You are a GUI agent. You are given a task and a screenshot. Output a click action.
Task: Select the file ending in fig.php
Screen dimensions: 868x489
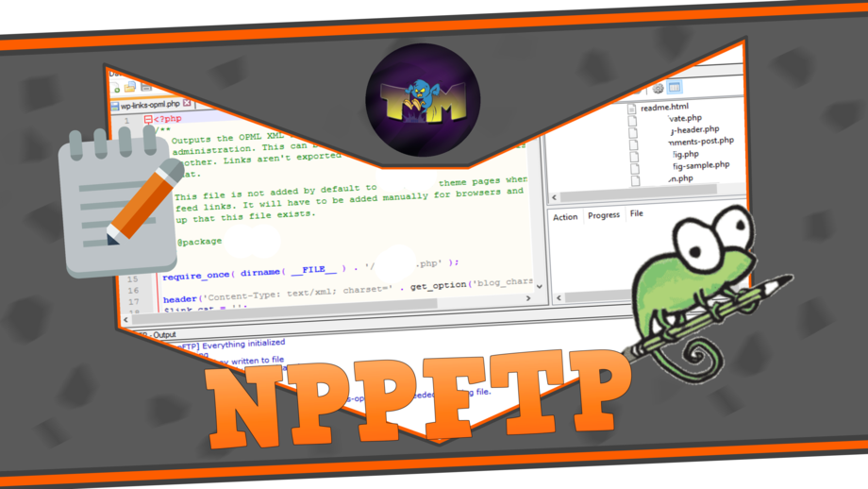click(x=685, y=155)
